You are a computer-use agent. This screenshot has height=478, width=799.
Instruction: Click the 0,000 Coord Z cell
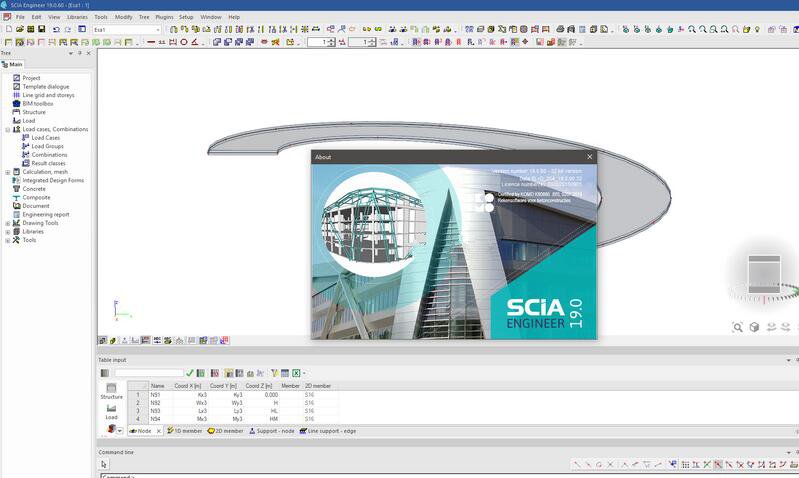(260, 394)
